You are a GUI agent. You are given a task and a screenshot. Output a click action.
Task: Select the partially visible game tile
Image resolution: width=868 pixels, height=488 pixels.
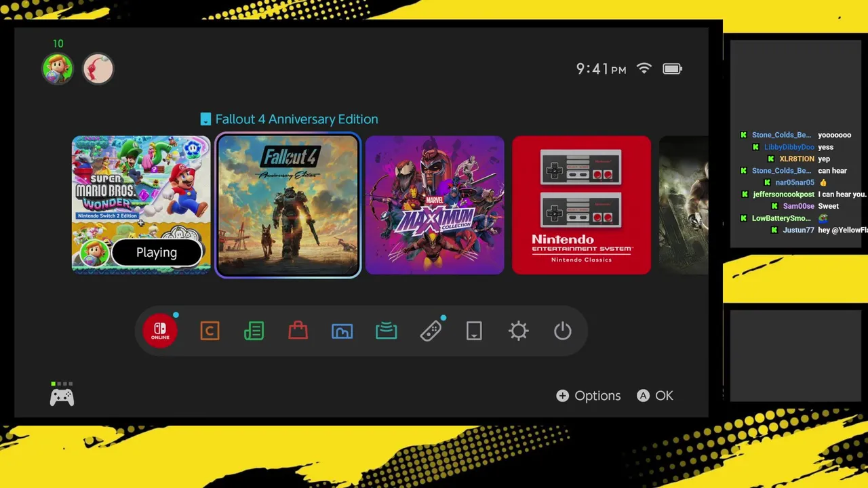click(684, 205)
